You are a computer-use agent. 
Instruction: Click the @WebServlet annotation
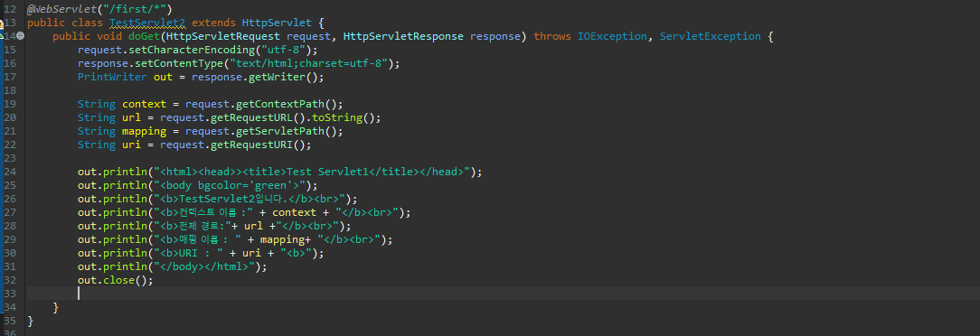[61, 9]
